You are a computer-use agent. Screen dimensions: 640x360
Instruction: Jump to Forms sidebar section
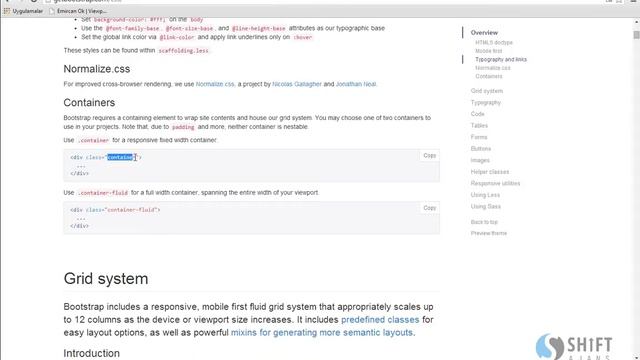click(479, 137)
